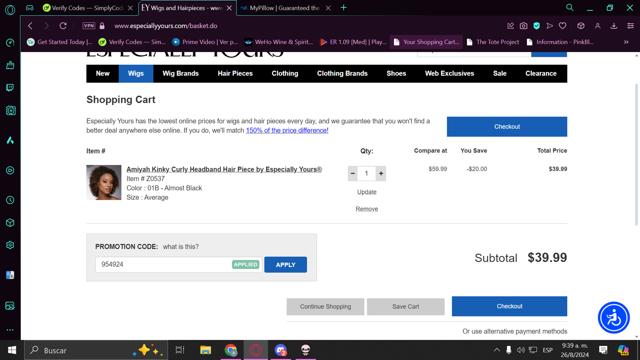Click the promotion code input field
The height and width of the screenshot is (360, 640).
pyautogui.click(x=178, y=264)
